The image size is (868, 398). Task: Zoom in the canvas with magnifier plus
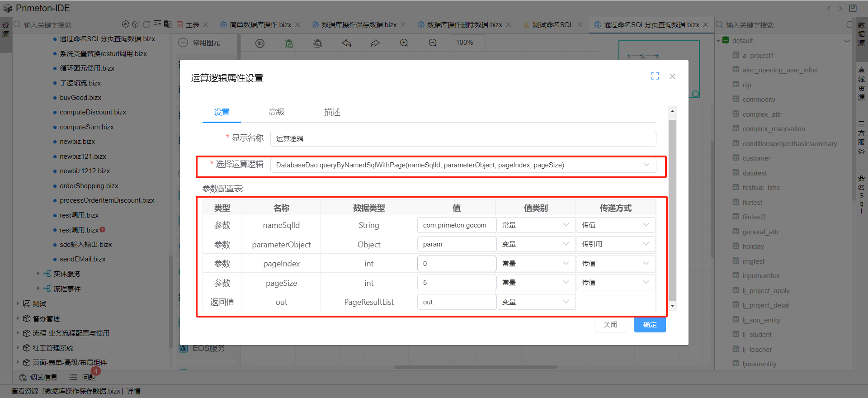click(404, 43)
